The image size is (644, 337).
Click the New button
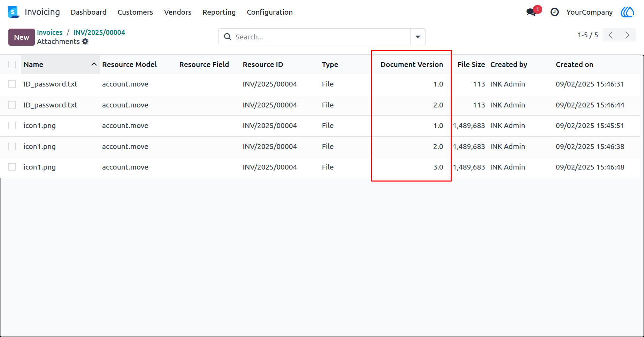pos(22,37)
